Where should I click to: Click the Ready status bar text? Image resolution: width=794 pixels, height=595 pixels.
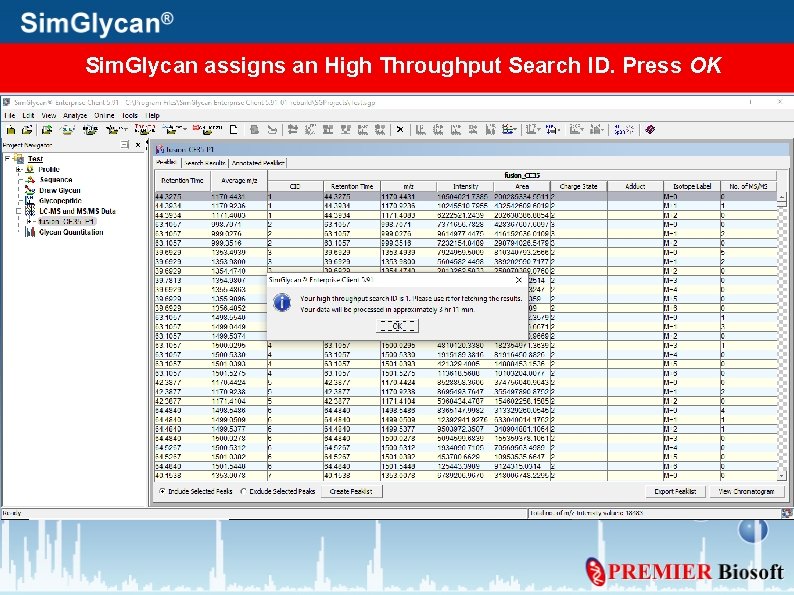pos(12,513)
